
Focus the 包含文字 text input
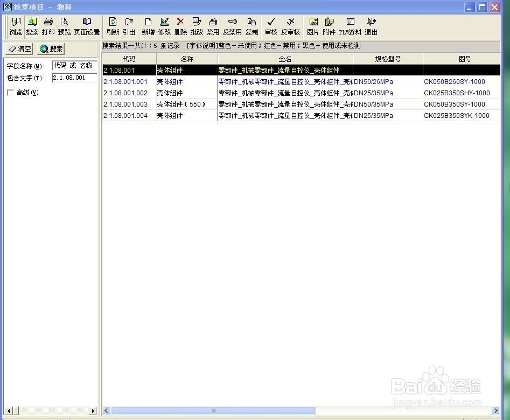pos(74,78)
